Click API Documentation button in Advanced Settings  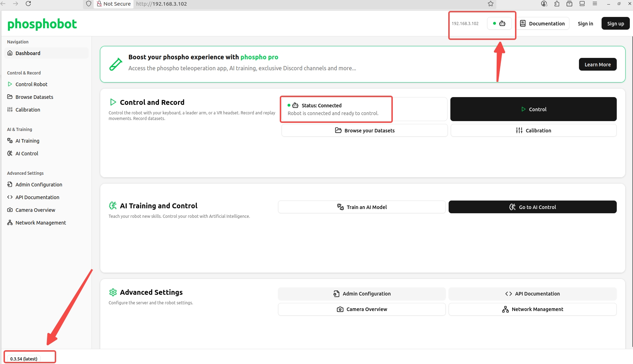click(533, 294)
